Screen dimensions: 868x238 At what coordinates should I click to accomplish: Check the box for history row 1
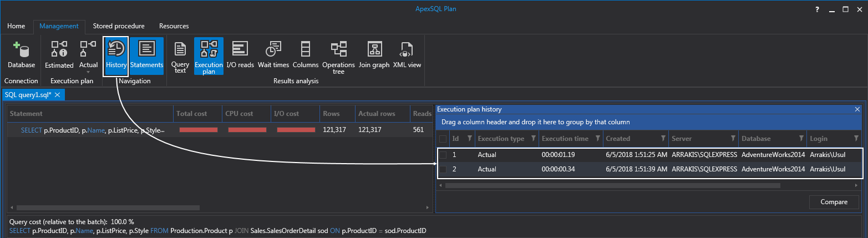[x=443, y=155]
